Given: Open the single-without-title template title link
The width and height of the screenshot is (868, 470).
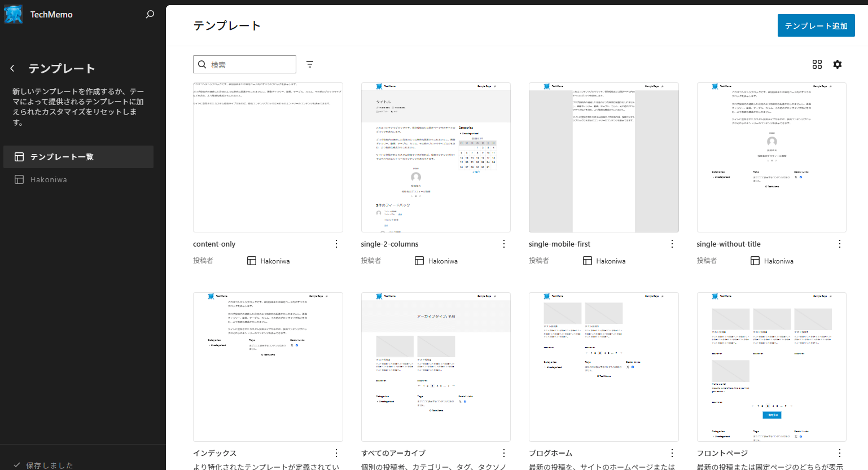Looking at the screenshot, I should point(729,244).
